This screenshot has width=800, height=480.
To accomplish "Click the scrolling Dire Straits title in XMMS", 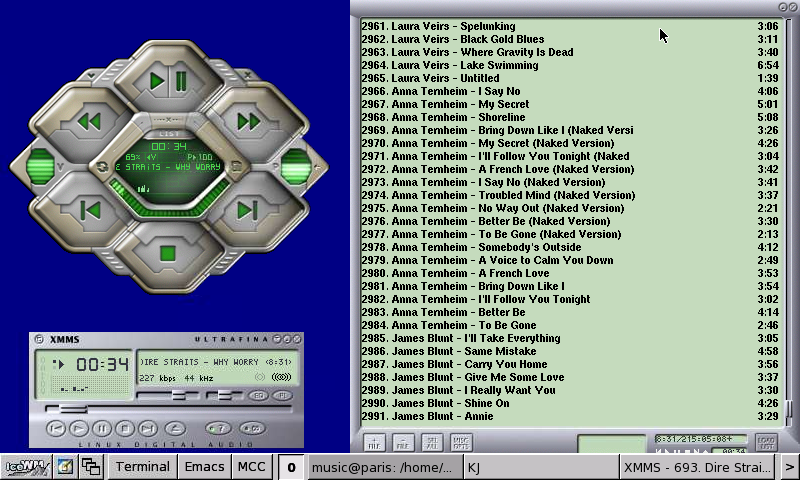I will 215,362.
